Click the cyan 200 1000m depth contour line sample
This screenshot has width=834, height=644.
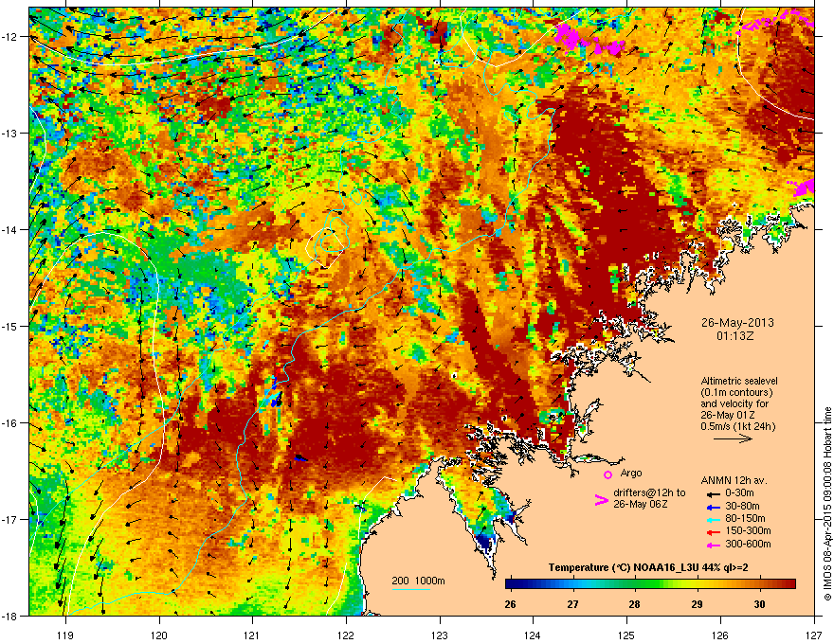point(411,589)
